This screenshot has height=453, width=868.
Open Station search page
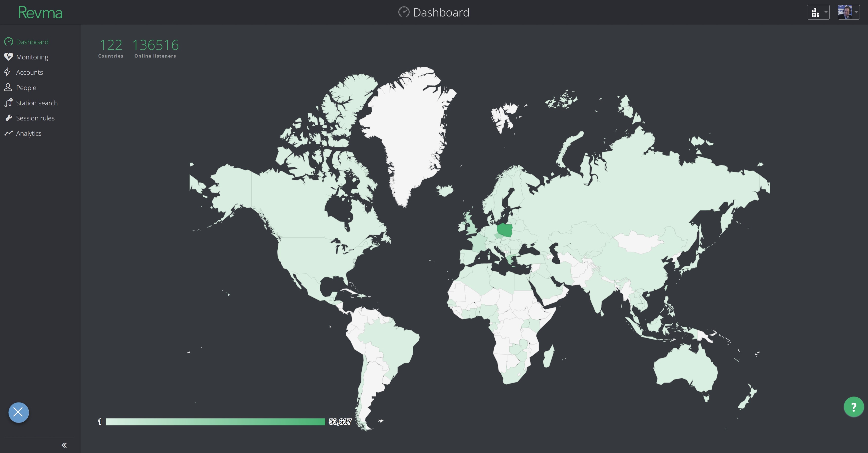[x=37, y=103]
